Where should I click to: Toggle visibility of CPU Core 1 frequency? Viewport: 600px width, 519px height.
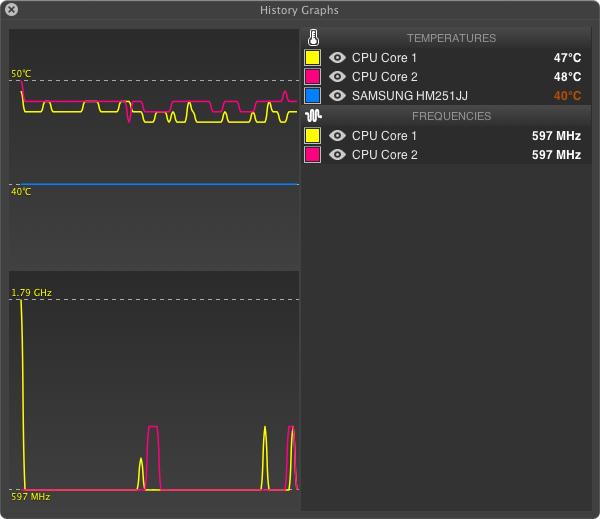(x=338, y=135)
